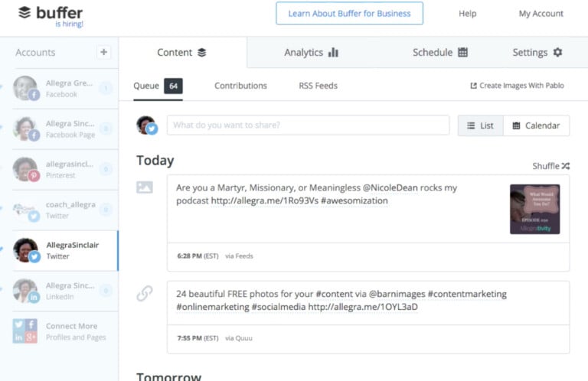Screen dimensions: 588x381
Task: Click the @barnimages mention
Action: 397,294
